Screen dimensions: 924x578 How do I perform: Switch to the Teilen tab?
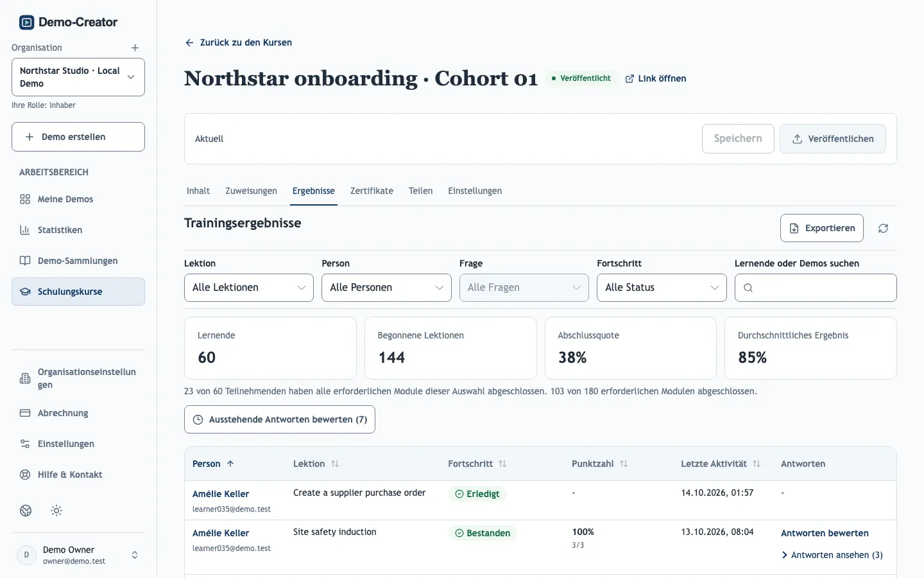pyautogui.click(x=420, y=191)
